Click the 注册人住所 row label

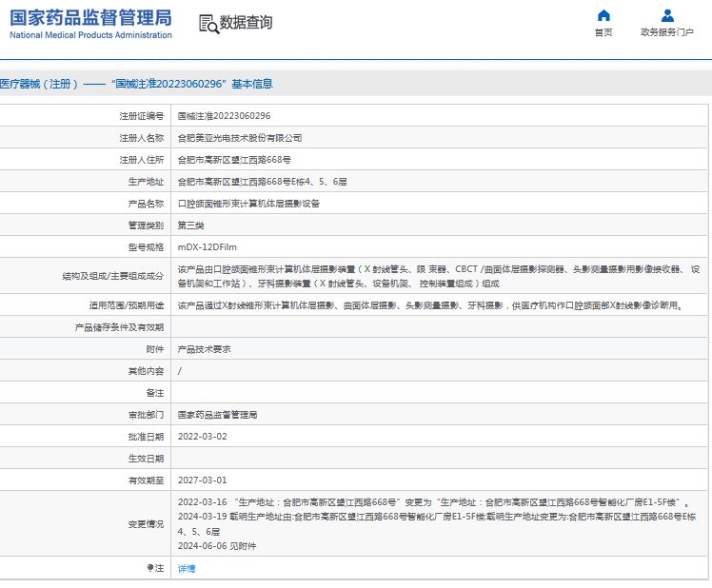(141, 160)
